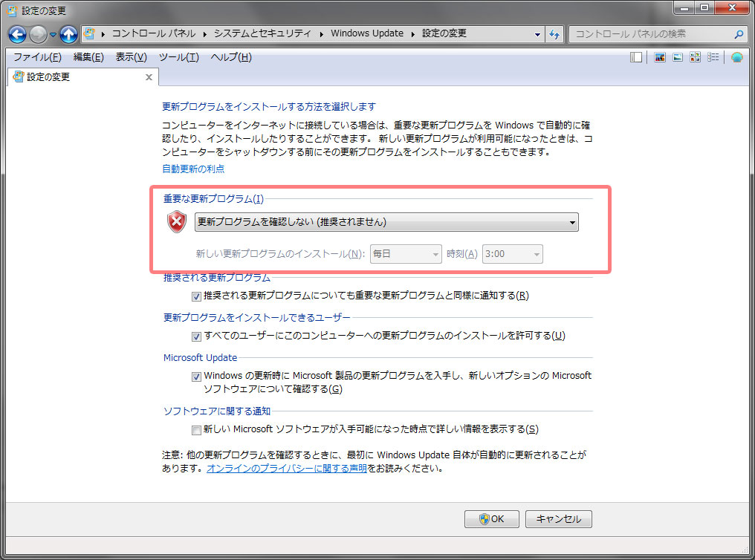The width and height of the screenshot is (755, 560).
Task: Click Windows Update breadcrumb
Action: 367,33
